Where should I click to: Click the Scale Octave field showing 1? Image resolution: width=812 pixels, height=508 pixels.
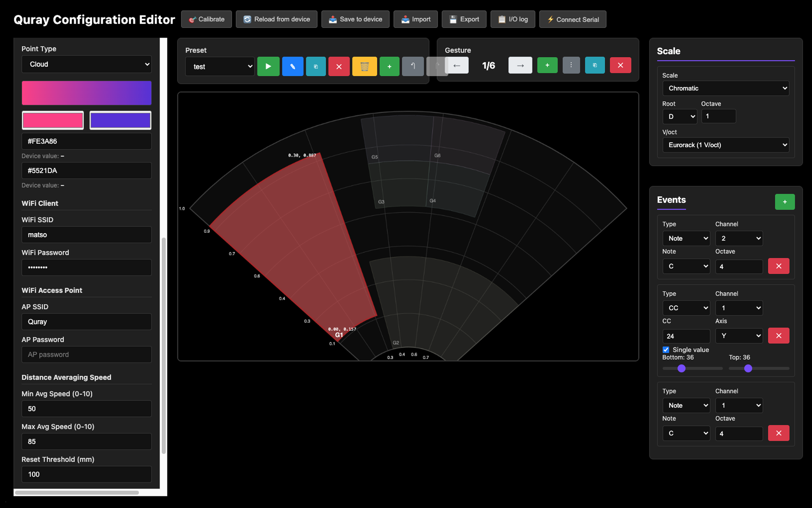(x=718, y=116)
